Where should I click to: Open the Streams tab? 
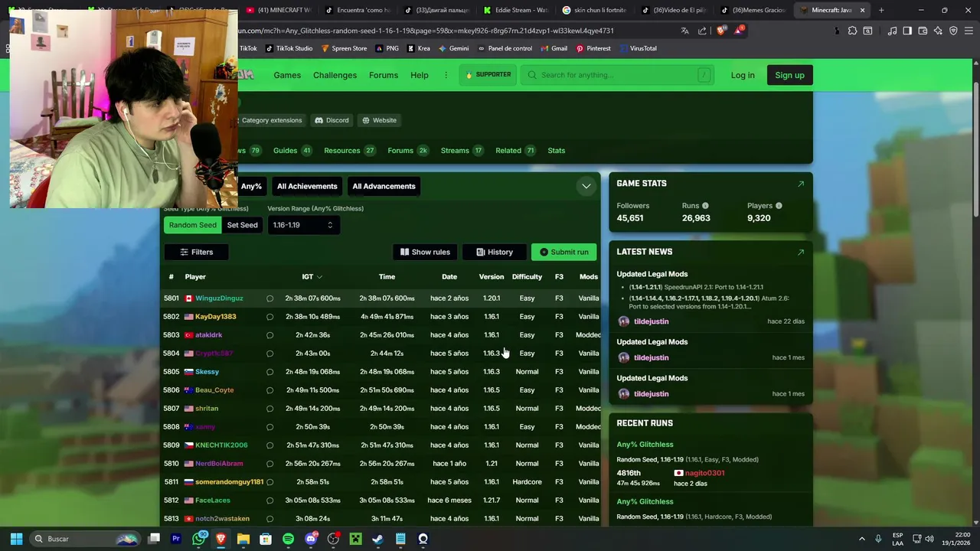[x=462, y=151]
